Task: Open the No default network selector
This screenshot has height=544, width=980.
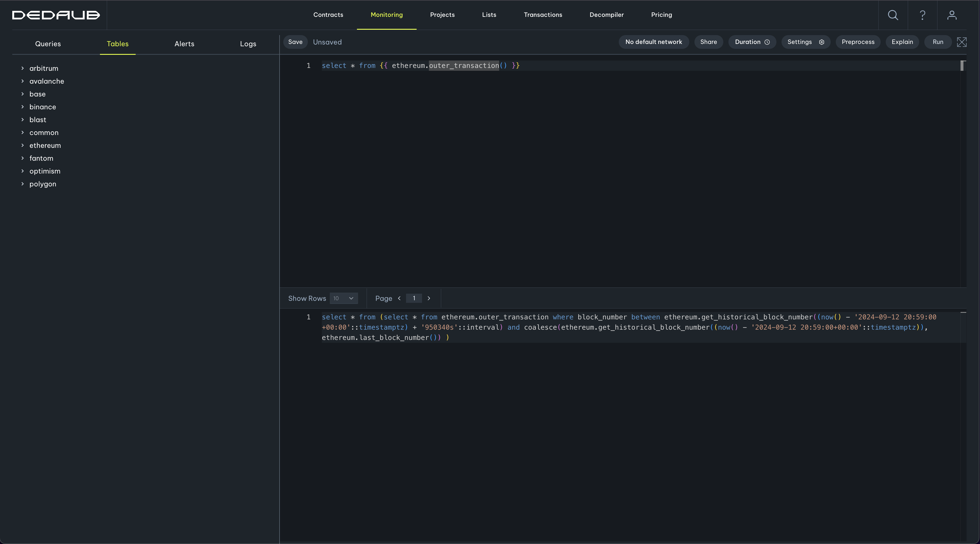Action: click(654, 42)
